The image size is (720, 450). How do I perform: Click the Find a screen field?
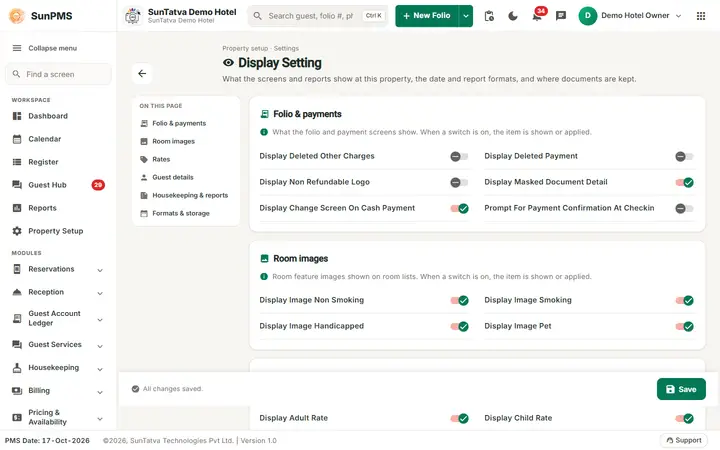(x=58, y=74)
